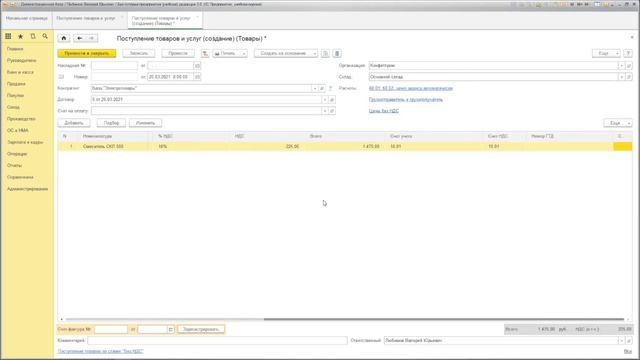Viewport: 640px width, 360px height.
Task: Open the sections grid menu icon
Action: click(8, 36)
